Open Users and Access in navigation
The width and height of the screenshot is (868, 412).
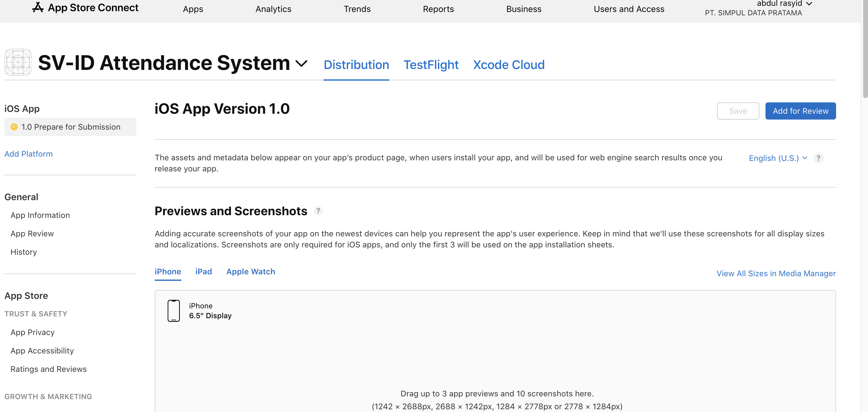tap(629, 9)
